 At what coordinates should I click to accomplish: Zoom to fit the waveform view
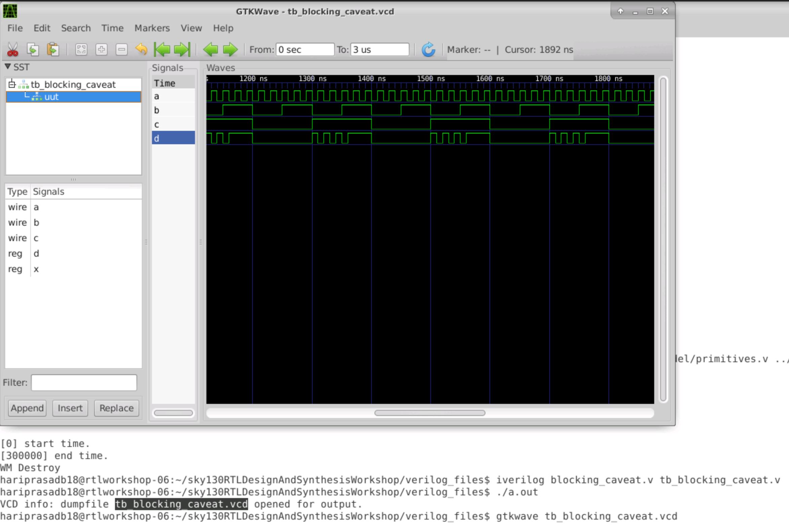81,49
